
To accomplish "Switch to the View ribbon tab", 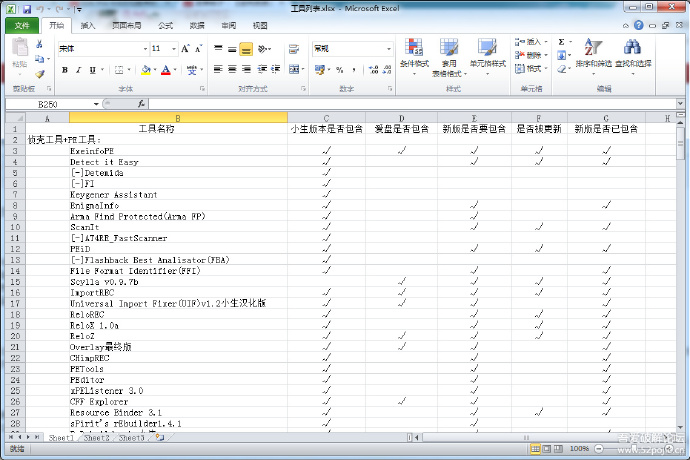I will (x=260, y=26).
